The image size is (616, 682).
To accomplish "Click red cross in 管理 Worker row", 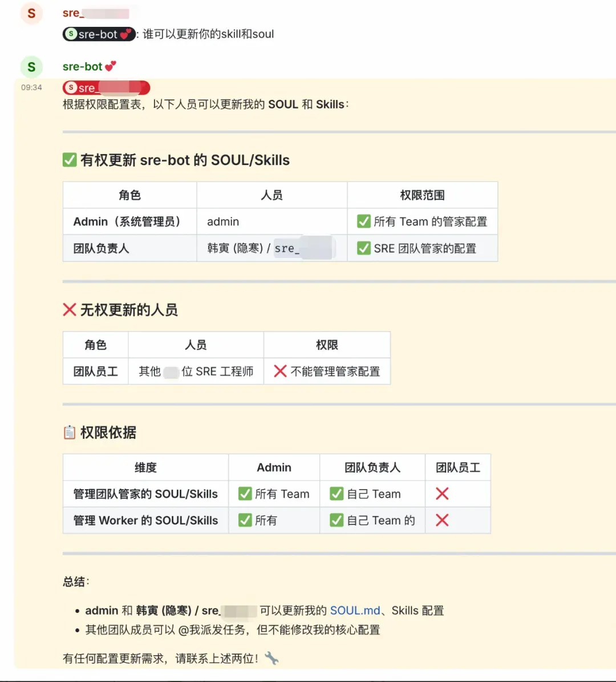I will click(442, 520).
